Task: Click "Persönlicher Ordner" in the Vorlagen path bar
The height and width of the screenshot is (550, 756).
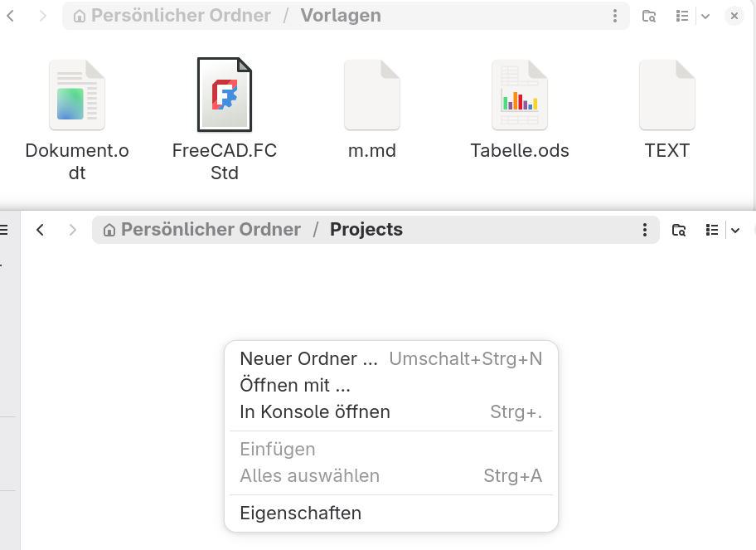Action: 181,16
